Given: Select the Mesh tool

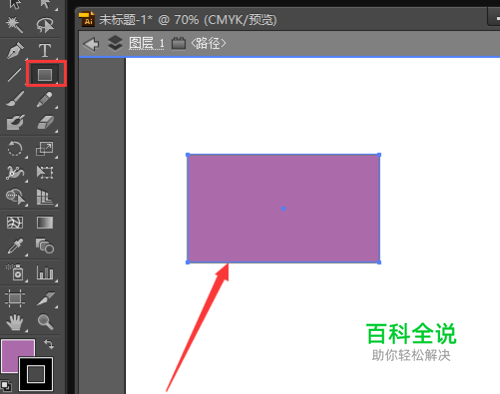Looking at the screenshot, I should point(15,223).
